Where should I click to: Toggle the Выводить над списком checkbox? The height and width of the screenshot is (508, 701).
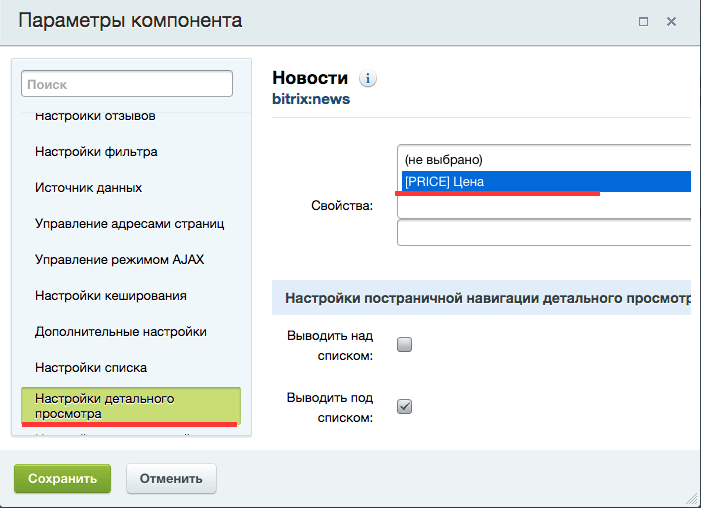[x=405, y=345]
